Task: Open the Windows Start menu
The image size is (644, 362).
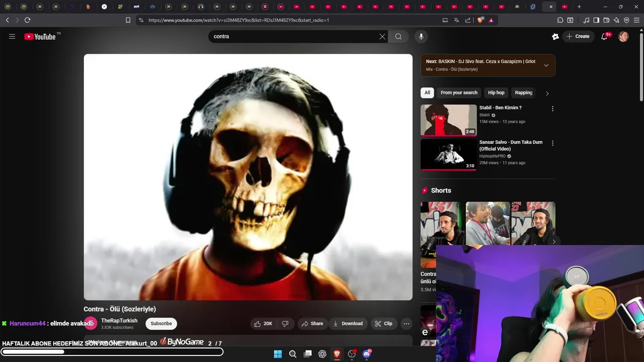Action: tap(278, 354)
